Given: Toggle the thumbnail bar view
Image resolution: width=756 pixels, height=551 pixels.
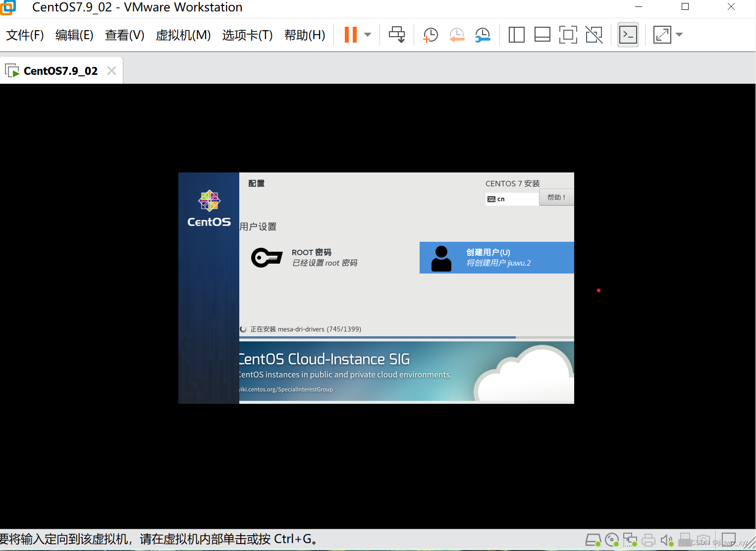Looking at the screenshot, I should 542,35.
